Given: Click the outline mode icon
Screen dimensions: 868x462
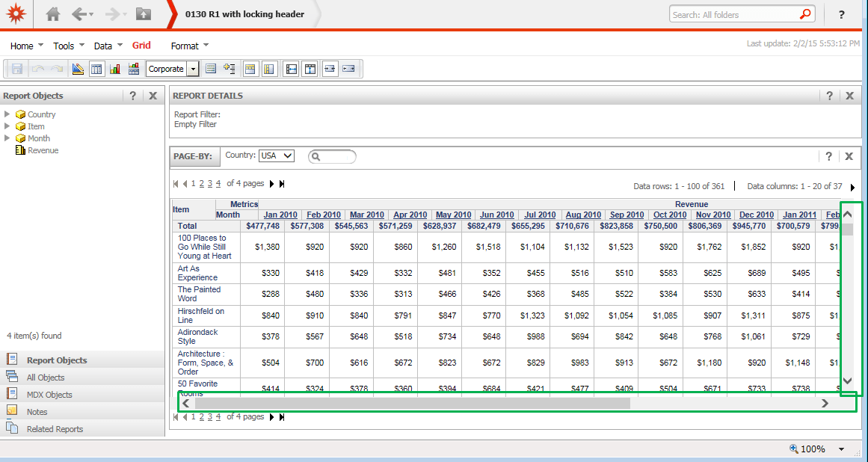Looking at the screenshot, I should [x=230, y=69].
